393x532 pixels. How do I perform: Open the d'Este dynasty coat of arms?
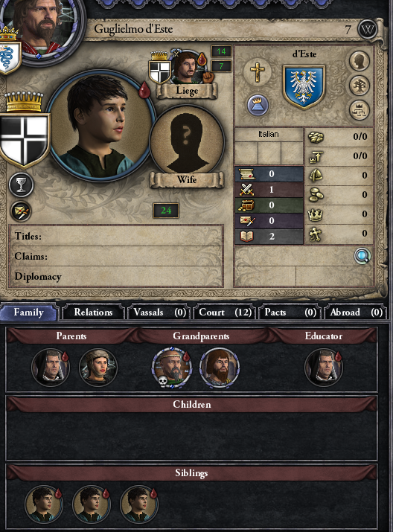[304, 87]
